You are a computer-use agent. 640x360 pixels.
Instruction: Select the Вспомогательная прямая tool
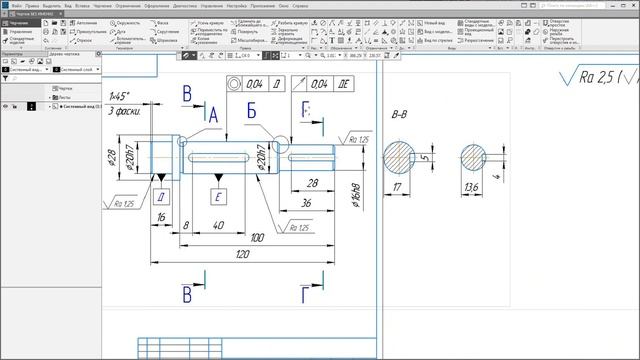128,40
